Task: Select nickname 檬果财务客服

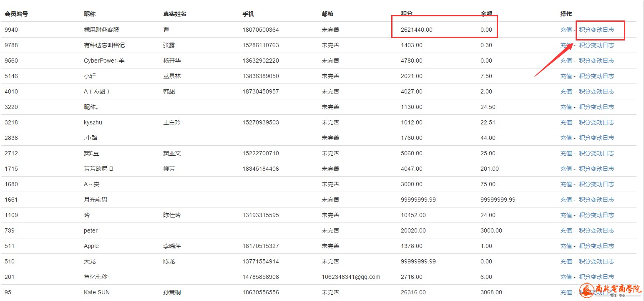Action: (101, 30)
